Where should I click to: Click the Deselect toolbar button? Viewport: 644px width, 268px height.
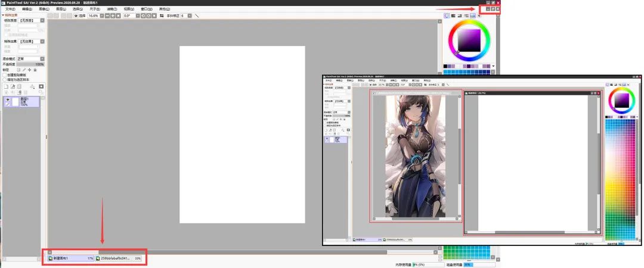(x=63, y=15)
